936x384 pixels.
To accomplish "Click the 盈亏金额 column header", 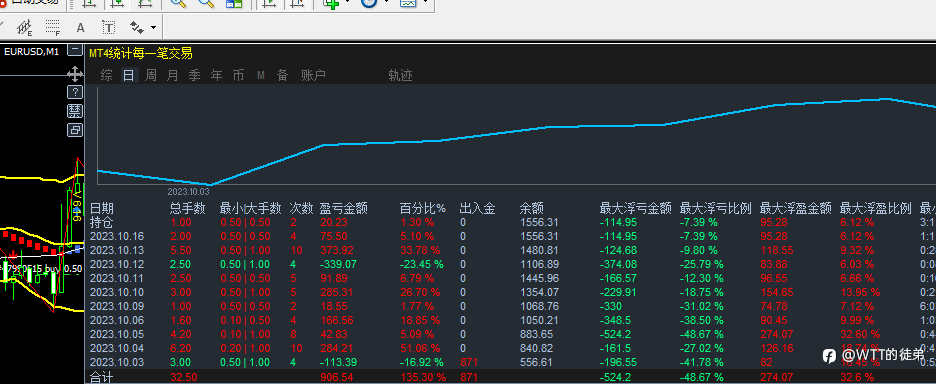I will (344, 208).
